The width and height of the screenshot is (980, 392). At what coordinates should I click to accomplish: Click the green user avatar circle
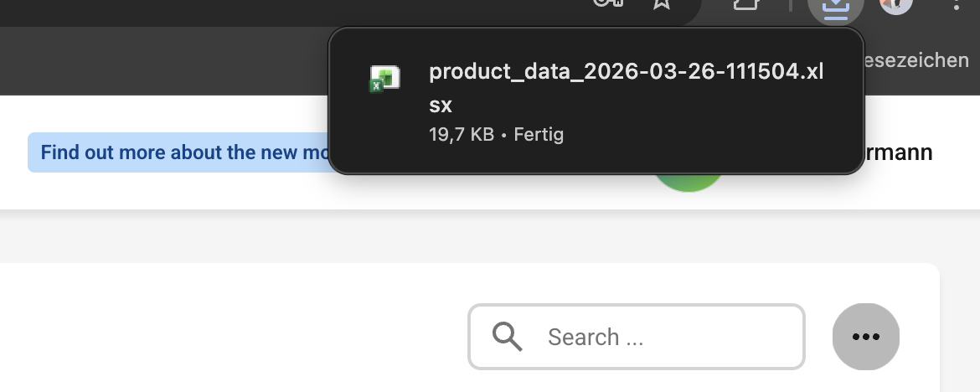click(x=689, y=182)
